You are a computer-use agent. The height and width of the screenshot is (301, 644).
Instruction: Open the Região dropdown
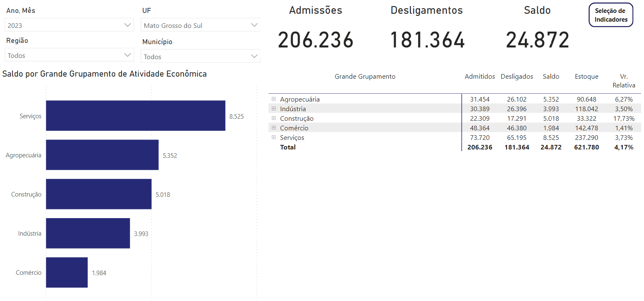[x=69, y=55]
